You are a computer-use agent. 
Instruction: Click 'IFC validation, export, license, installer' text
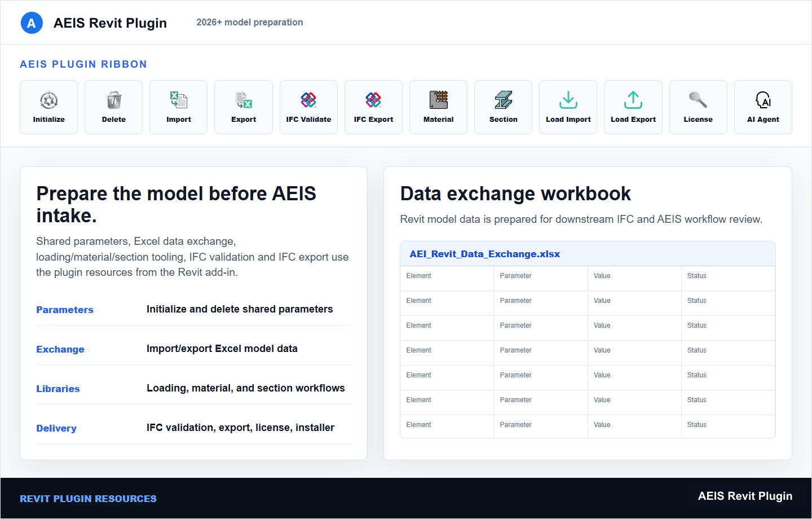click(x=240, y=428)
